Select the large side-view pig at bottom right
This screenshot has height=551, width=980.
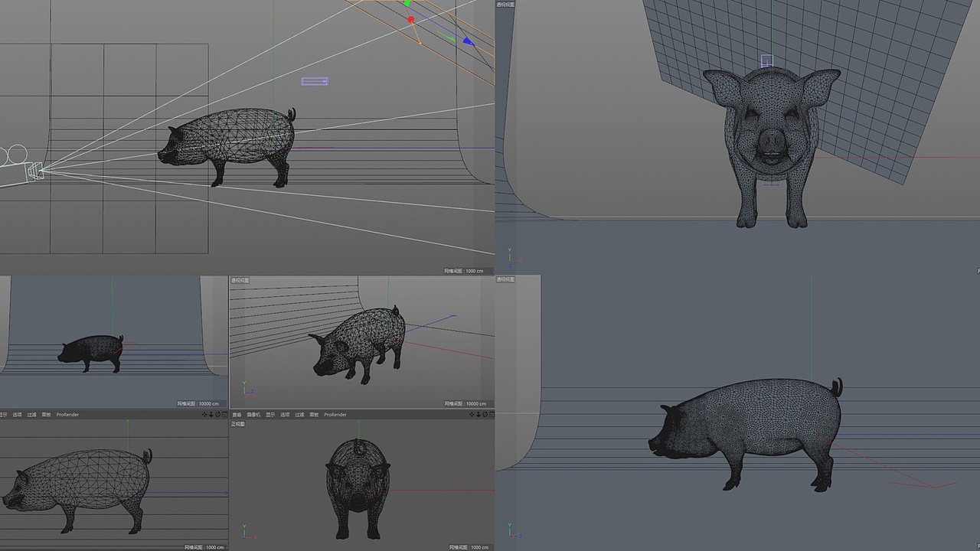pos(746,434)
